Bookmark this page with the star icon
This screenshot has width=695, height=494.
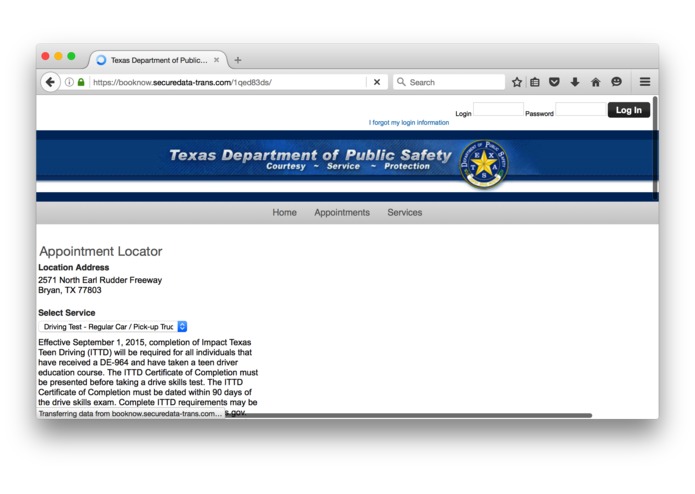coord(516,82)
